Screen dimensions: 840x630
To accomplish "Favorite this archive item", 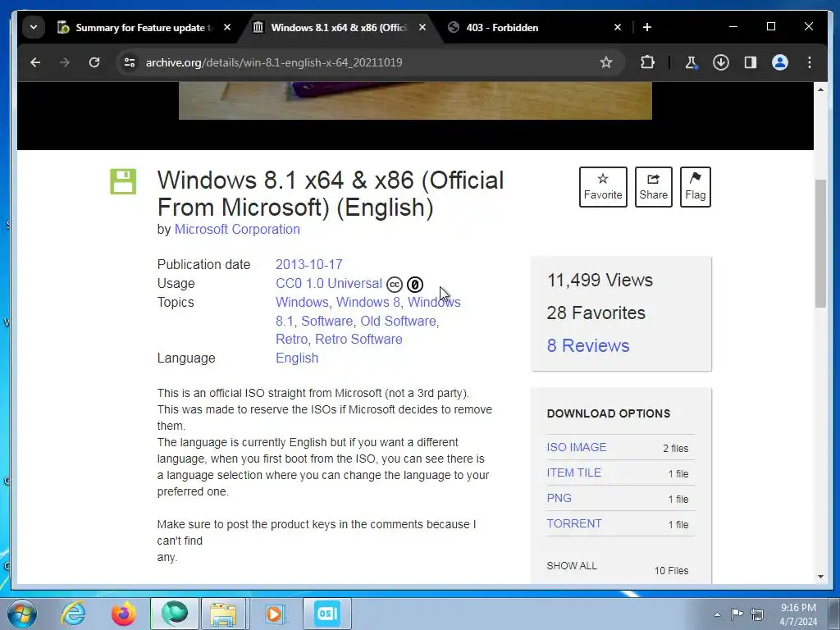I will [603, 187].
